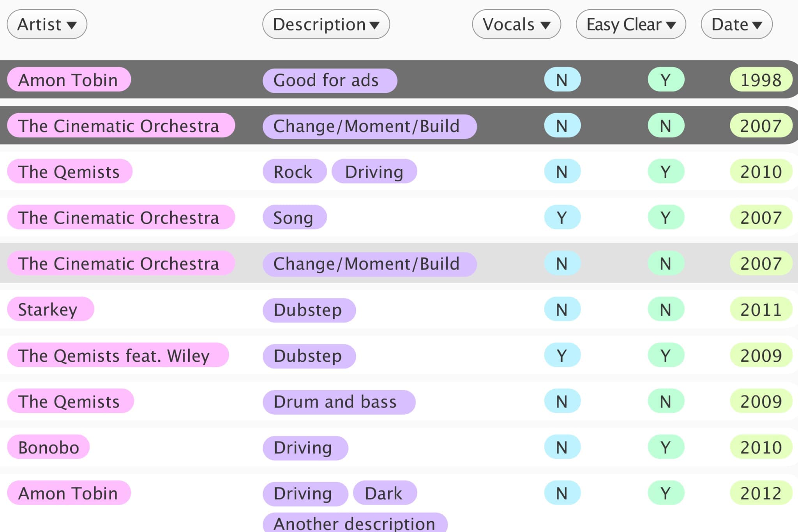Click the 2011 date tag for Starkey
The height and width of the screenshot is (532, 798).
coord(760,310)
